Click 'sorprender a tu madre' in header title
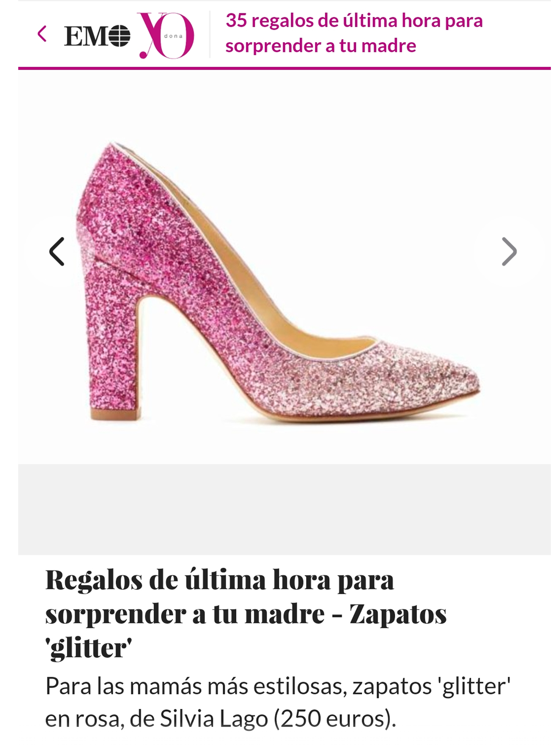Screen dimensions: 560x747 320,46
